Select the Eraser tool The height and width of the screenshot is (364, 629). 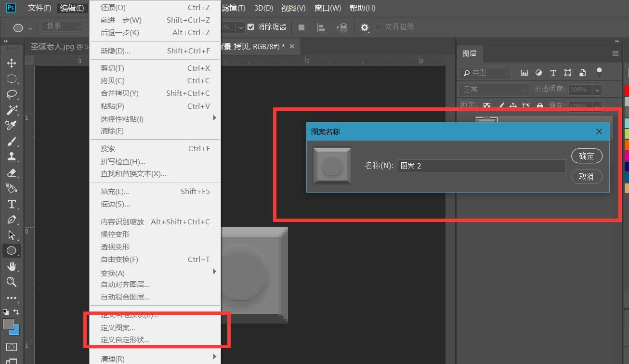(12, 172)
